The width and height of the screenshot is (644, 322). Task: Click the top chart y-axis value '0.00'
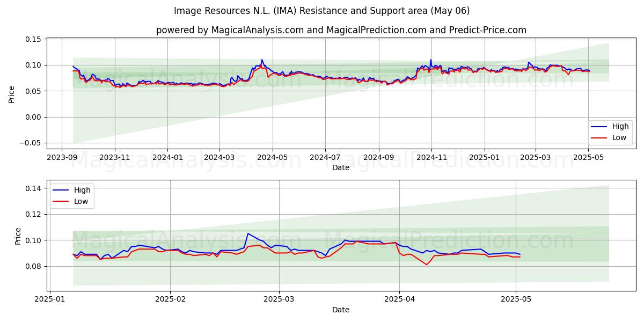(33, 117)
